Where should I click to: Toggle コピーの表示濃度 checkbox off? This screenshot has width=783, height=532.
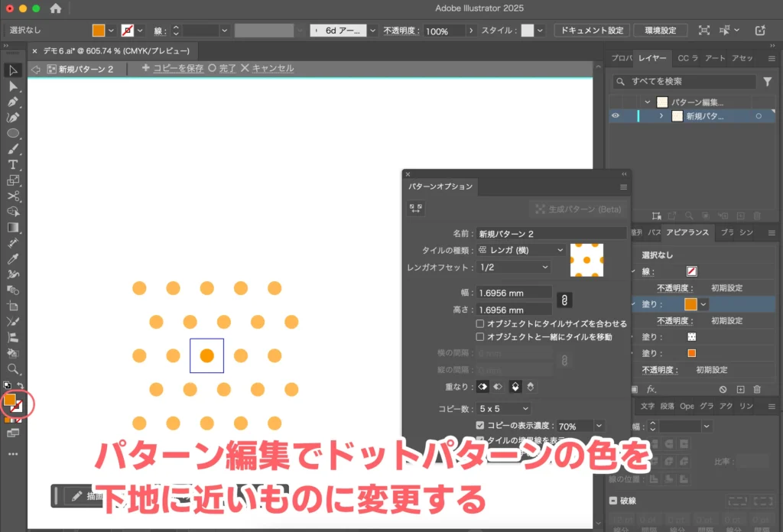[x=480, y=425]
